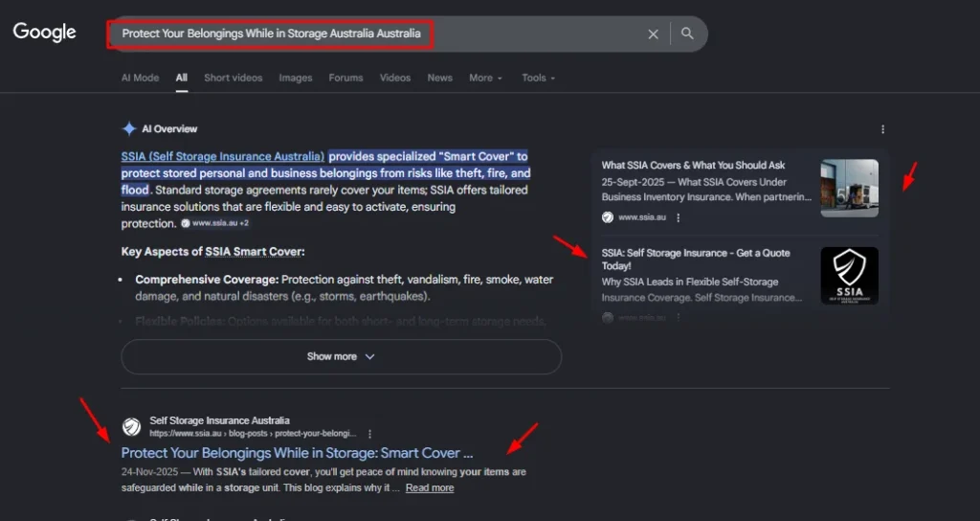This screenshot has height=521, width=980.
Task: Click the Read more link
Action: coord(430,487)
